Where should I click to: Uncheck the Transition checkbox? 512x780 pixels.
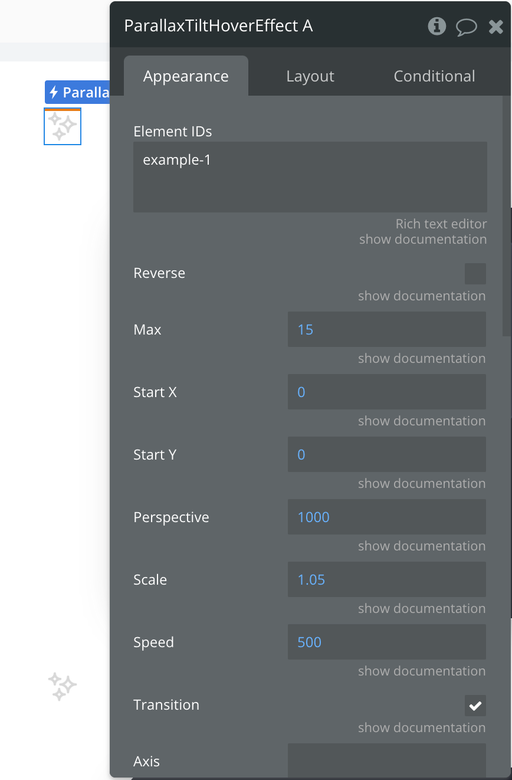(x=475, y=705)
